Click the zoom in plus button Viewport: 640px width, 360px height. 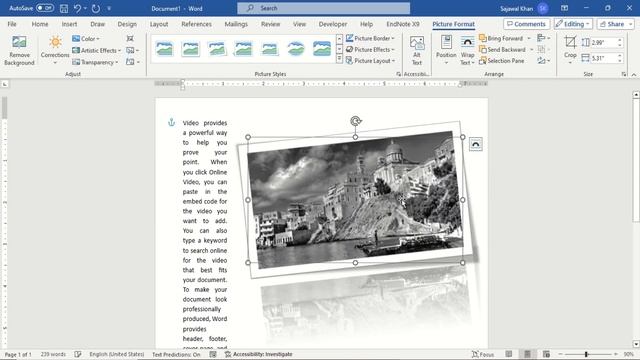[616, 354]
